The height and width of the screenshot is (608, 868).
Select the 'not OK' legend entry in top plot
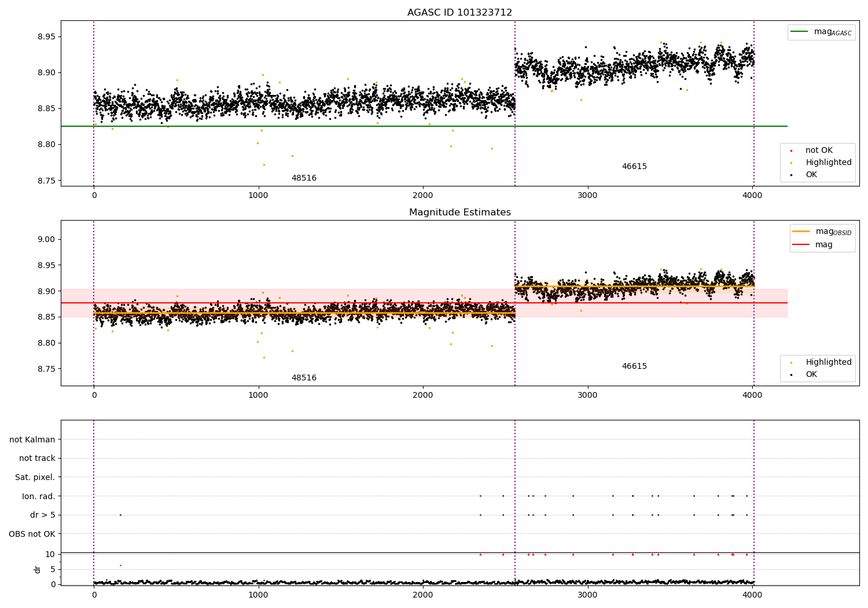(x=819, y=151)
